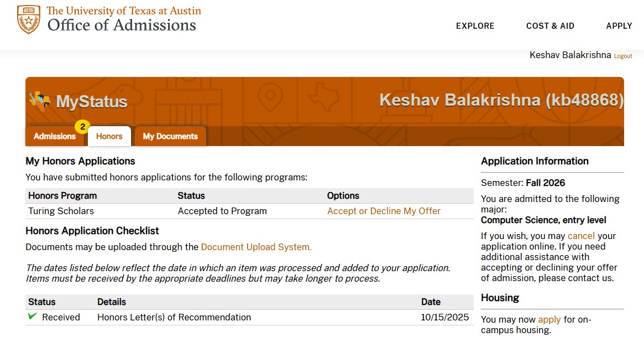Click the Honors Letter(s) of Recommendation row
Image resolution: width=644 pixels, height=342 pixels.
point(249,317)
